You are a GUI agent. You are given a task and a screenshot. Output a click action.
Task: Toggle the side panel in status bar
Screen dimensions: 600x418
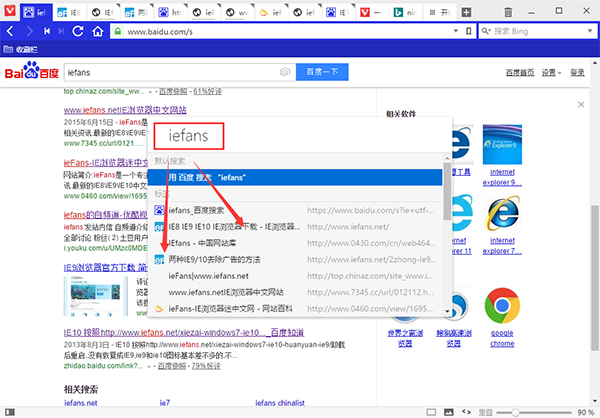click(x=10, y=412)
